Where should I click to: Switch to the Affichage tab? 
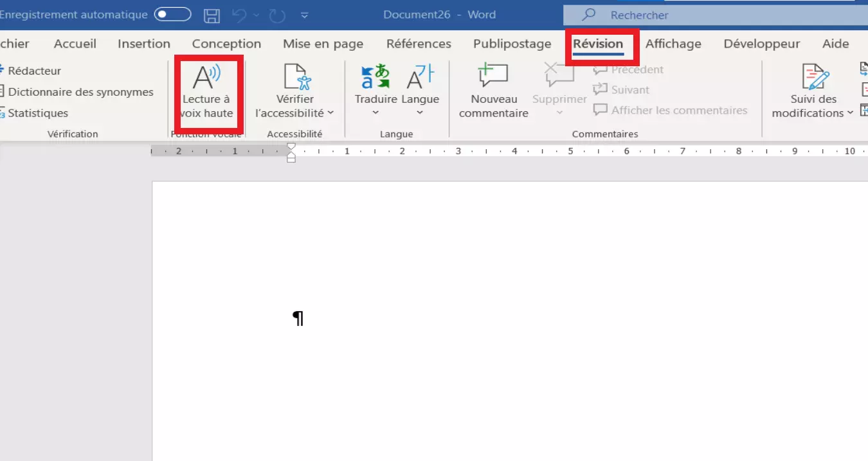click(673, 44)
